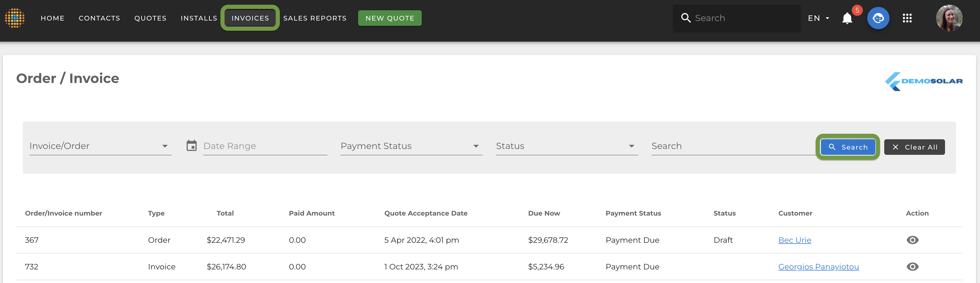Select order number 367 cell
The image size is (980, 283).
(x=32, y=240)
